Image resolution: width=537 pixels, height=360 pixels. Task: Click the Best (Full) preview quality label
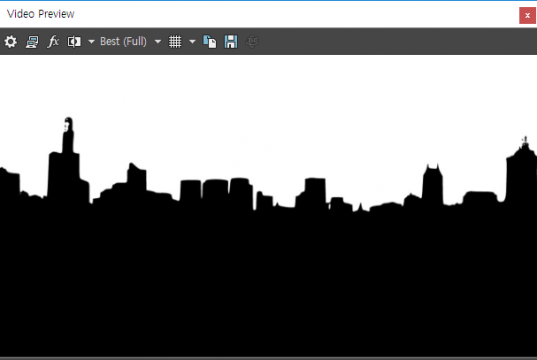pyautogui.click(x=123, y=41)
